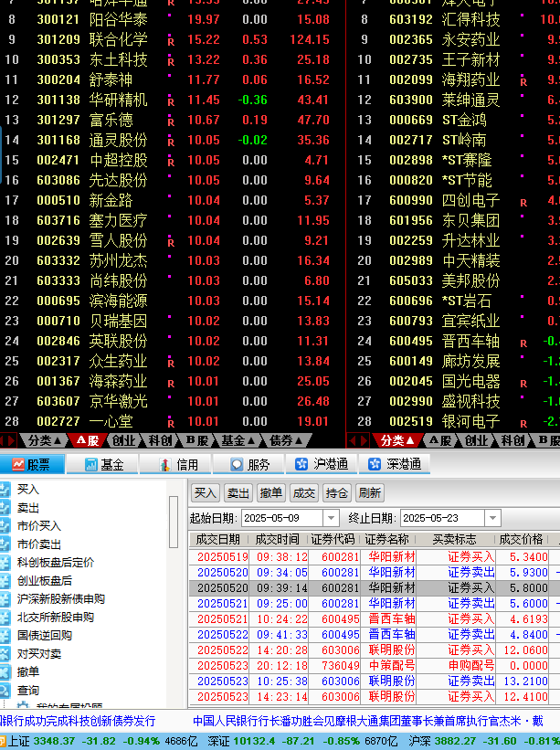This screenshot has height=750, width=560.
Task: Select the 市价买入 sidebar icon
Action: (5, 525)
